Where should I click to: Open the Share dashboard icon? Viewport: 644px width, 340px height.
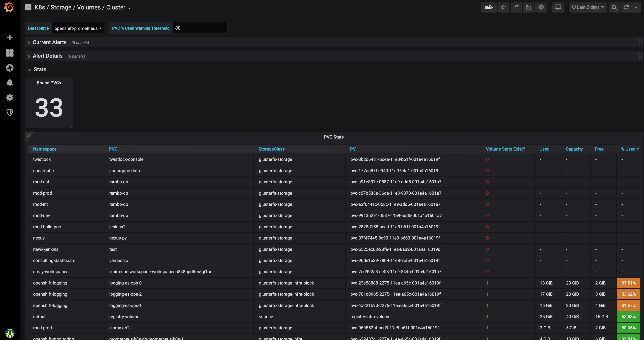click(x=516, y=7)
